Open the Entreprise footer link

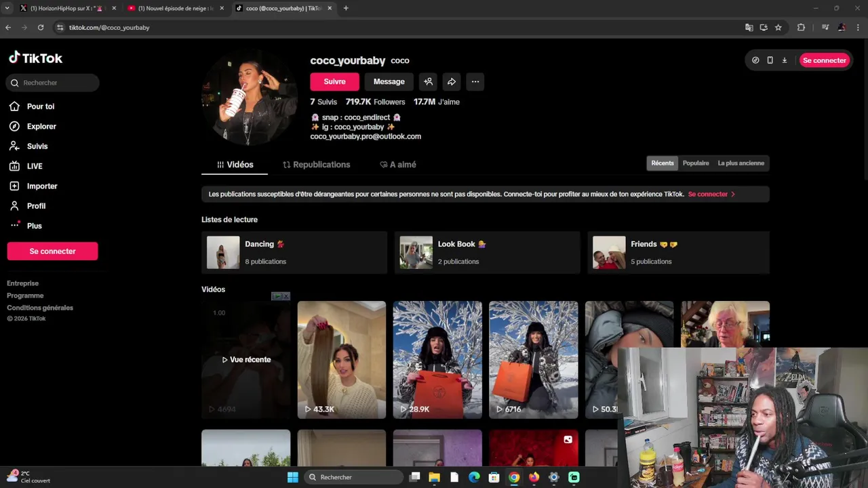[22, 283]
